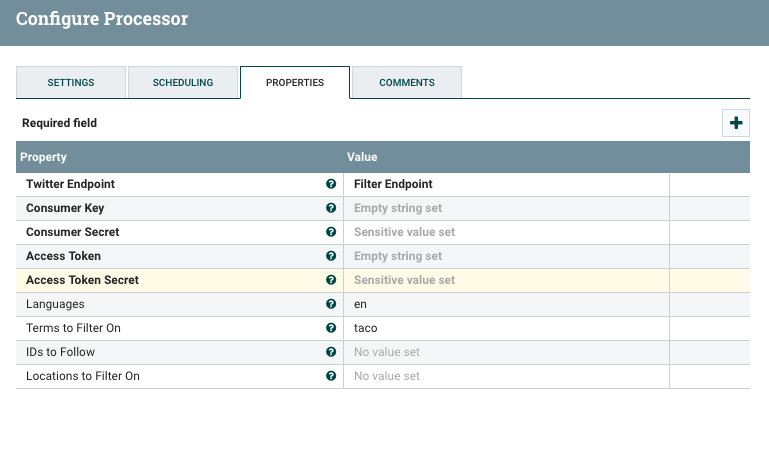Image resolution: width=769 pixels, height=451 pixels.
Task: Click help icon next to Languages
Action: [x=330, y=304]
